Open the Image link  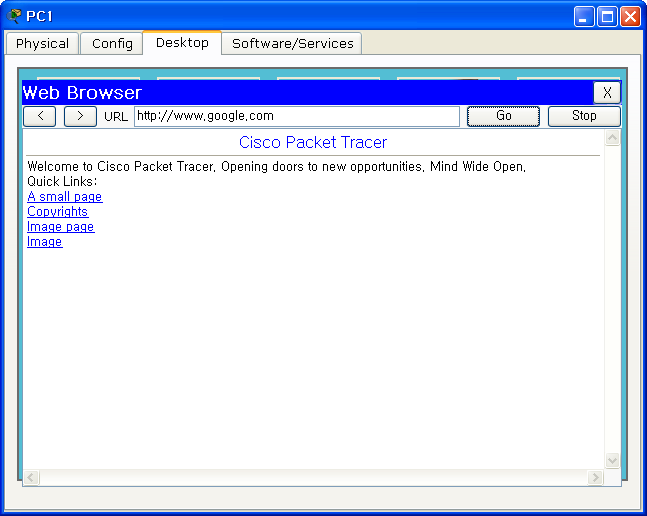[x=45, y=242]
